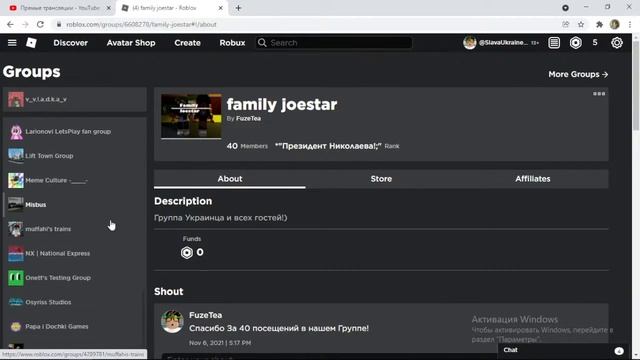This screenshot has width=640, height=360.
Task: Open Onett's Testing Group icon
Action: coord(16,278)
